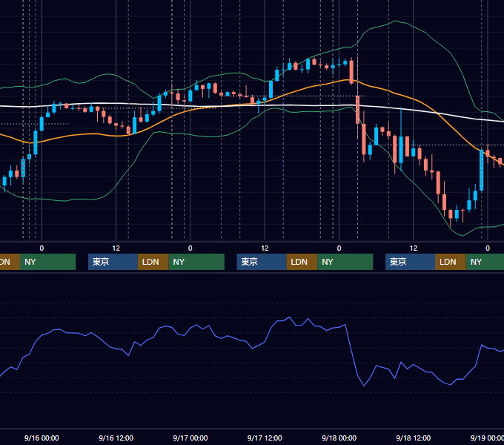Click the 東京 session block for 9/18
The width and height of the screenshot is (504, 445).
click(x=410, y=262)
